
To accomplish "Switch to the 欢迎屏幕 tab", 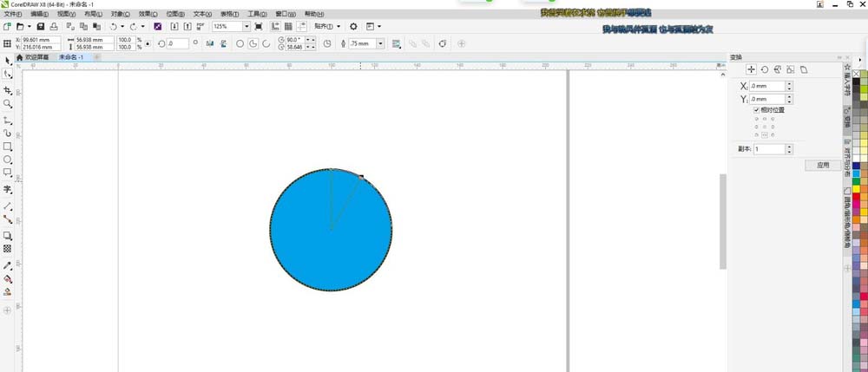I will [x=33, y=57].
